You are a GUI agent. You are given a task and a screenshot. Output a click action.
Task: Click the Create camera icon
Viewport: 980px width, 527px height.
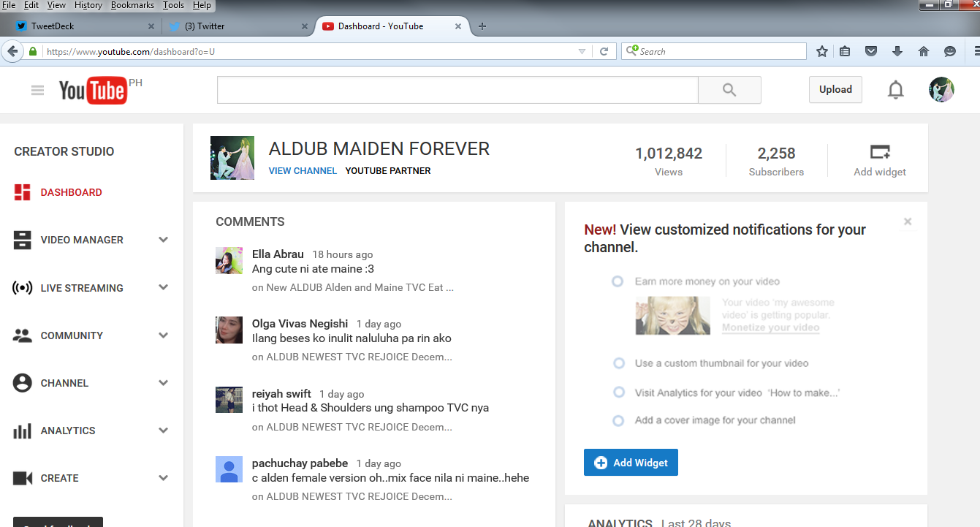click(23, 478)
